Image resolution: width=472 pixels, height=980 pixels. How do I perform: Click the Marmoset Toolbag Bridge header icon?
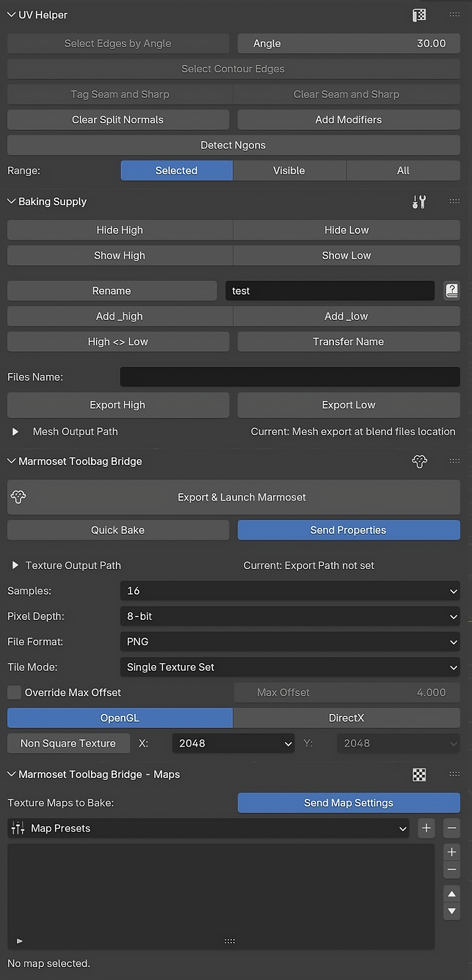pos(419,461)
